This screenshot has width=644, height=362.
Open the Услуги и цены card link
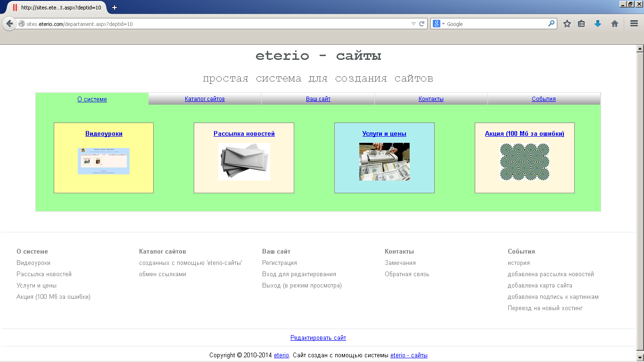tap(384, 134)
